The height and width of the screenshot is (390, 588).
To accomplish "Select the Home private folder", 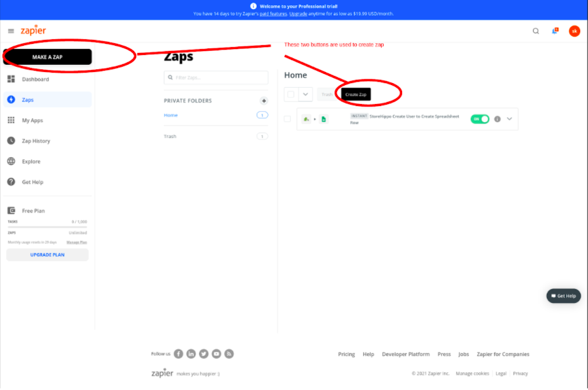I will point(171,115).
